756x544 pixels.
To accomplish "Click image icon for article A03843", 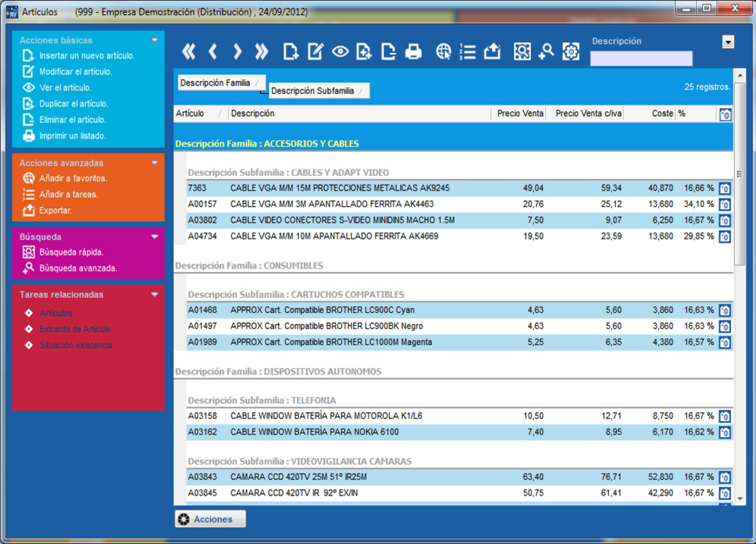I will (x=725, y=477).
